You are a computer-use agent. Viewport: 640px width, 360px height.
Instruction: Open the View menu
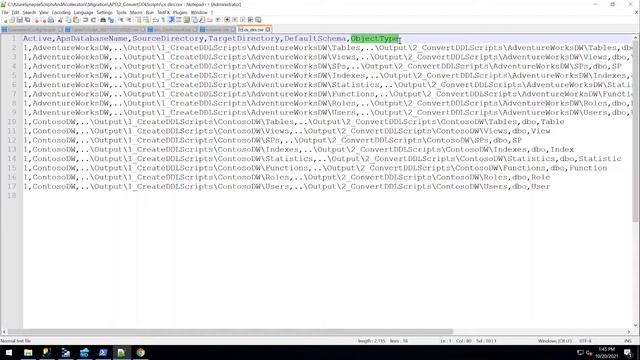pos(44,13)
